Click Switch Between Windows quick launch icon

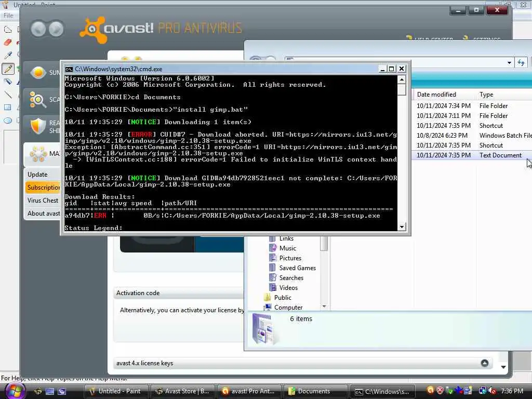tap(61, 391)
